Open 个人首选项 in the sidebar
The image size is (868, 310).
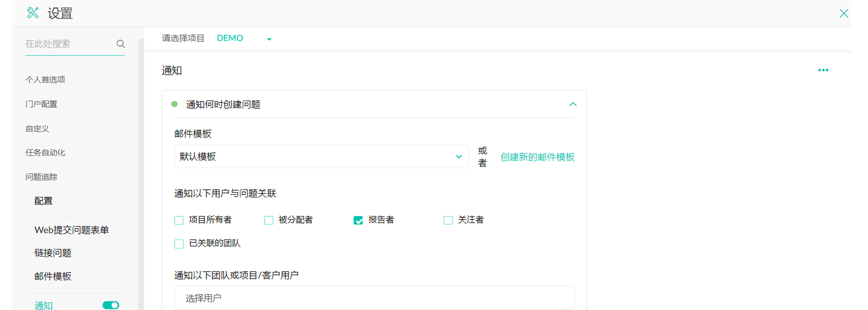pyautogui.click(x=45, y=80)
